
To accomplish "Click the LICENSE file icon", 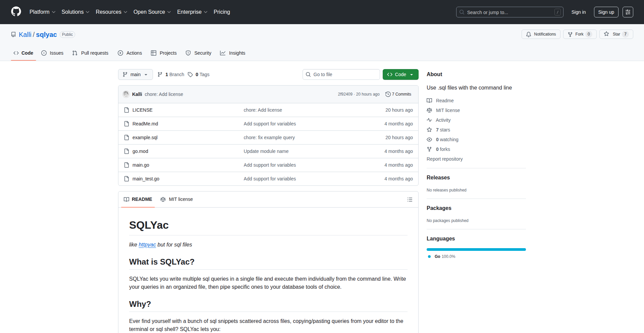I will pos(126,110).
